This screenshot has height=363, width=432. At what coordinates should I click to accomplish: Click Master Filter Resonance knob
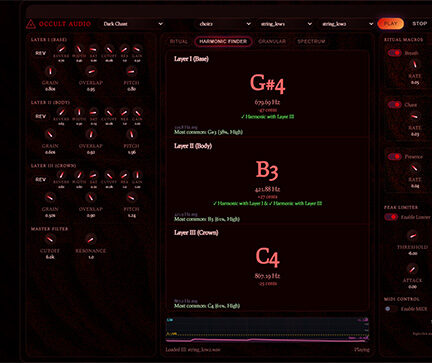[91, 239]
